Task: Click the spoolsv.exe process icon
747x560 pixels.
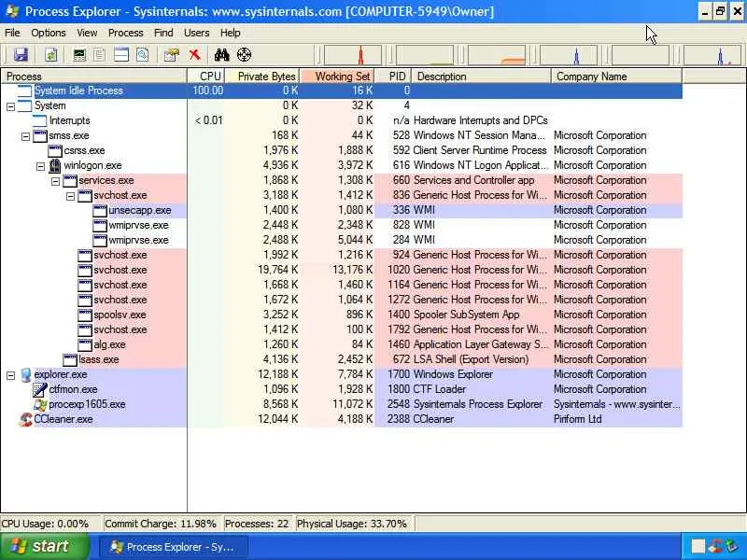Action: 85,315
